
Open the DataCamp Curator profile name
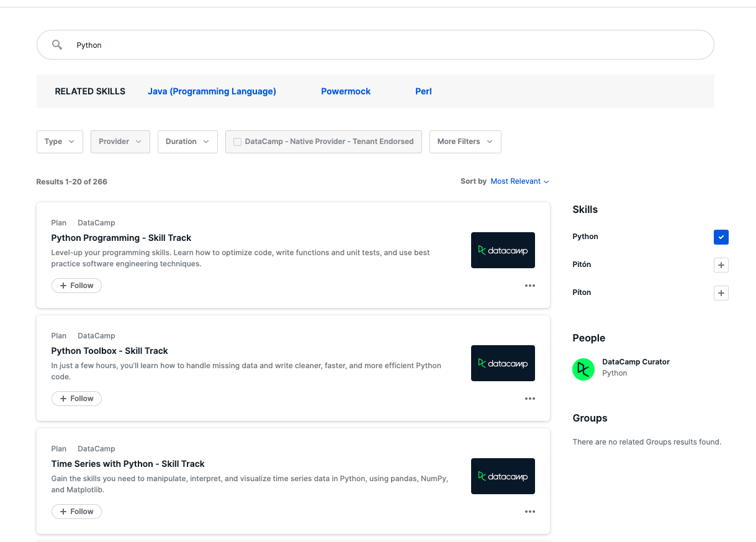636,362
